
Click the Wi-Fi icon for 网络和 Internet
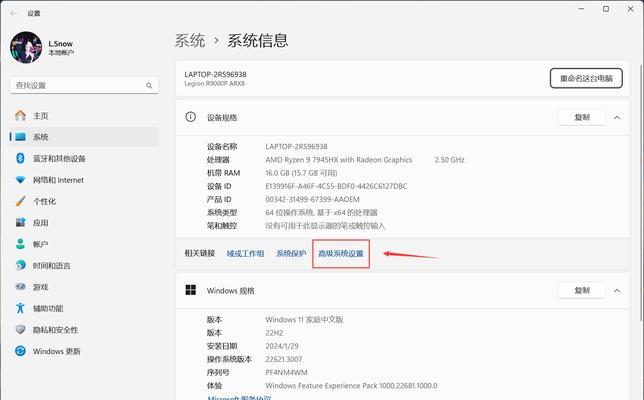coord(20,180)
